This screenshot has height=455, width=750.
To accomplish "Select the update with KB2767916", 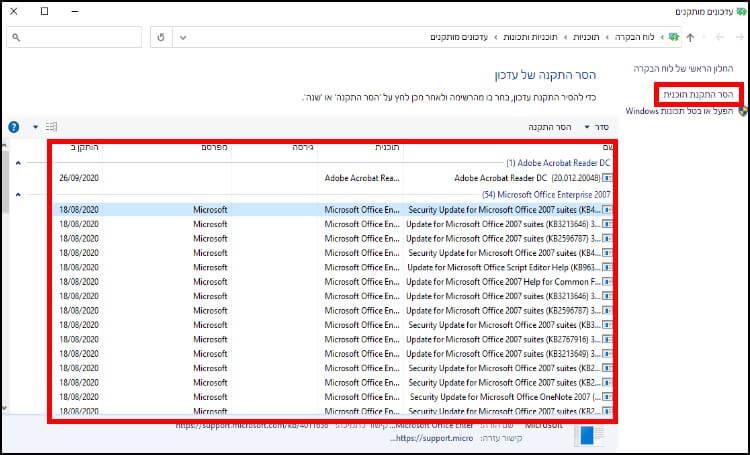I will [x=332, y=339].
